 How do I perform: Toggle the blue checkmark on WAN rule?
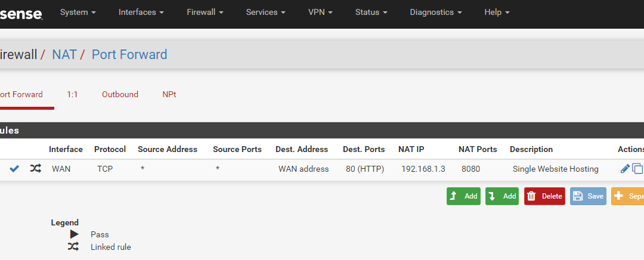(x=14, y=168)
